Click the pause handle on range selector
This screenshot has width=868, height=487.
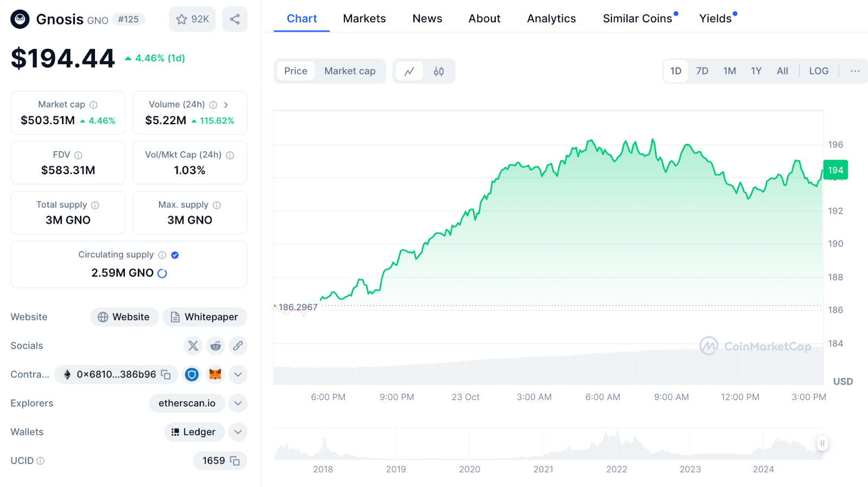[x=822, y=443]
